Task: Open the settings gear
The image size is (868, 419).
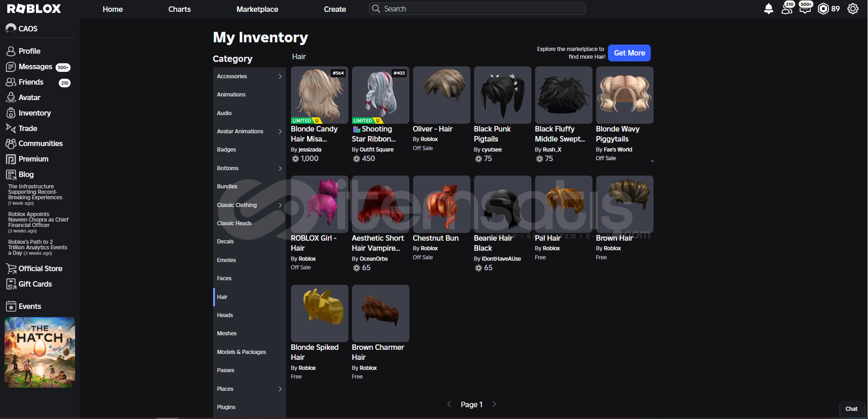Action: click(x=853, y=9)
